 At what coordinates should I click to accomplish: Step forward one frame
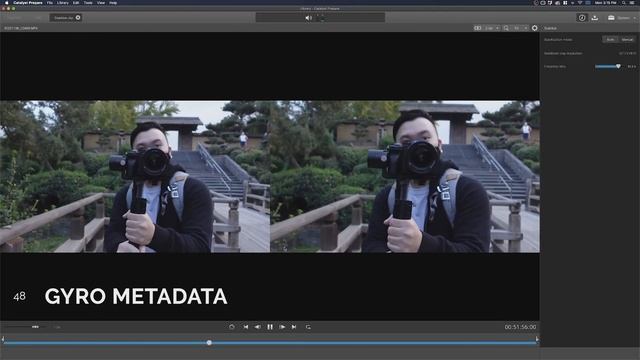pyautogui.click(x=282, y=327)
